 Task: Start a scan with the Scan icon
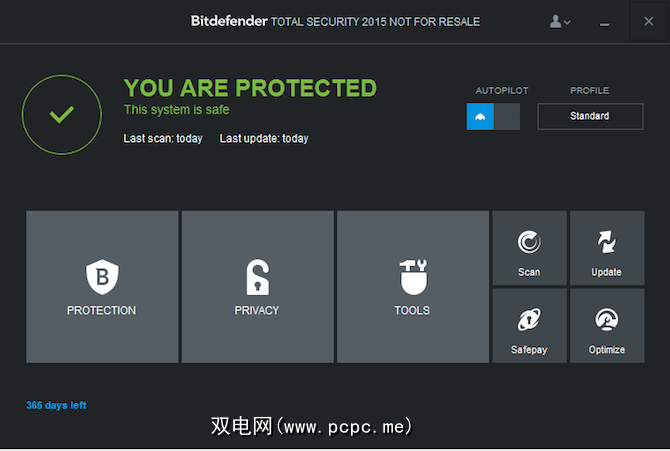(x=529, y=242)
